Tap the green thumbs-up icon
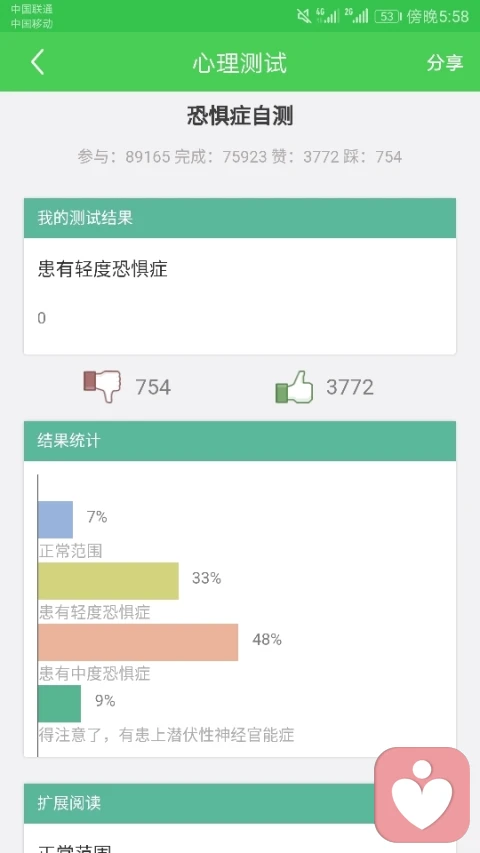480x853 pixels. click(x=294, y=387)
